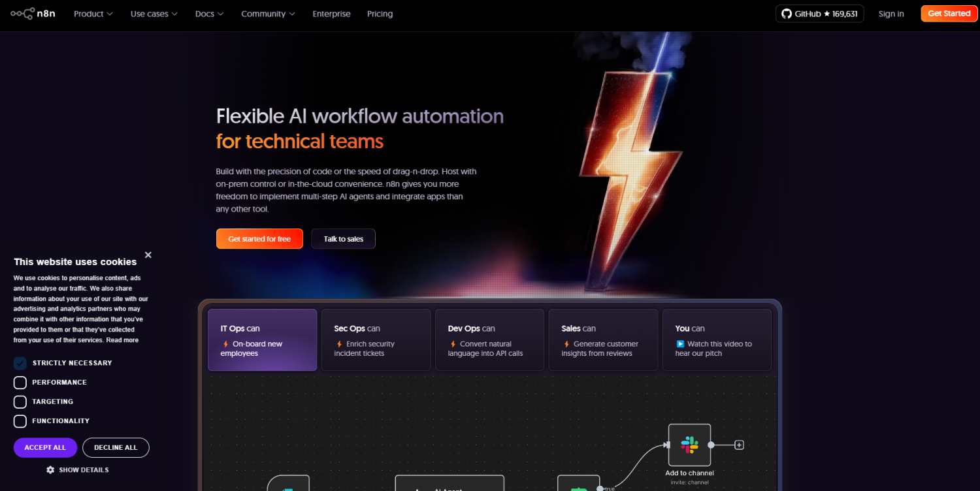Select the Sec Ops can tab
Viewport: 980px width, 491px height.
point(376,340)
